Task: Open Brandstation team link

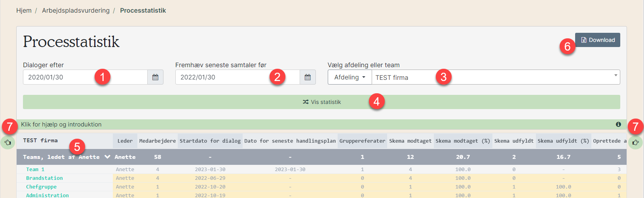Action: click(x=44, y=178)
